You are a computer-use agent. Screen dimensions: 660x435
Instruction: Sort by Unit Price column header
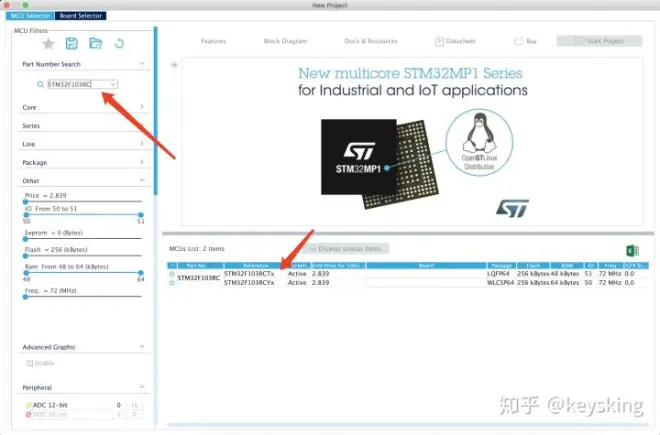(x=338, y=265)
